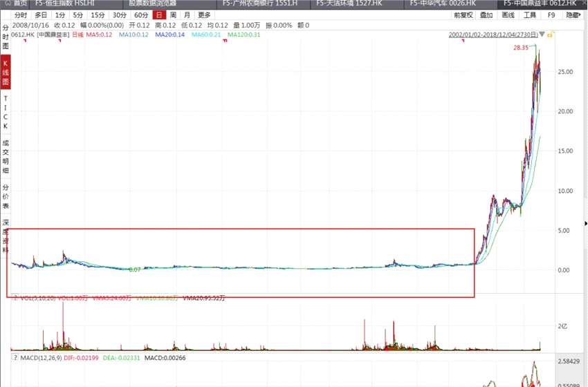588x387 pixels.
Task: Select the 15分 period button
Action: (x=98, y=15)
